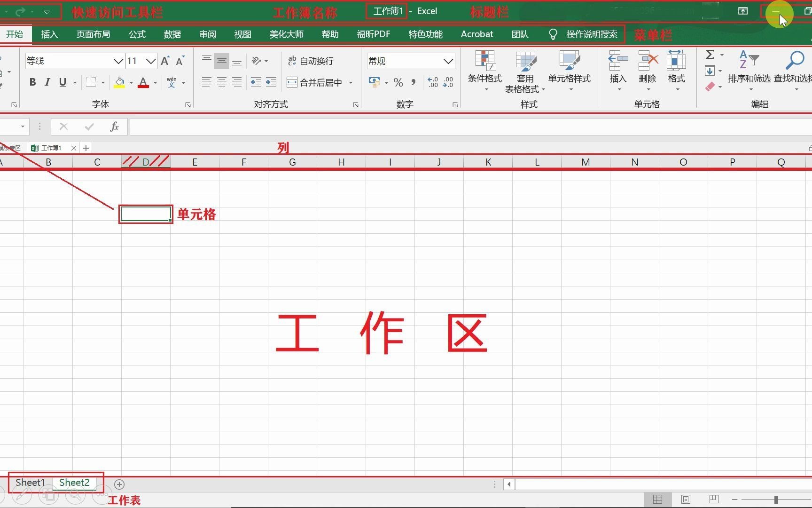
Task: Click the insert function fx icon
Action: click(x=114, y=127)
